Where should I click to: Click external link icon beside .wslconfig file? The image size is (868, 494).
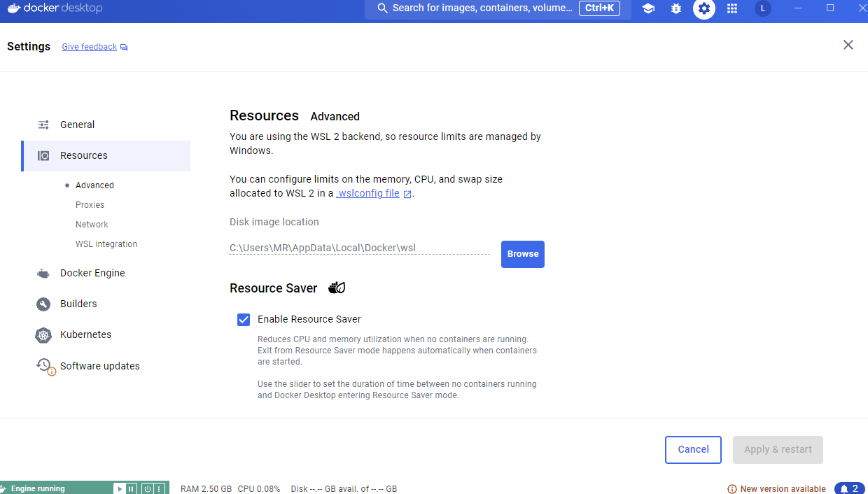pyautogui.click(x=407, y=194)
